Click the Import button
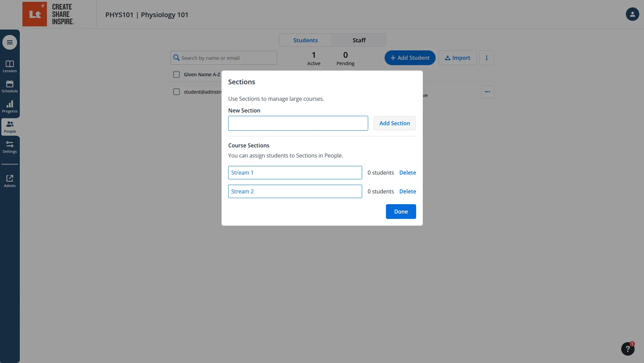Viewport: 644px width, 363px height. pyautogui.click(x=457, y=58)
